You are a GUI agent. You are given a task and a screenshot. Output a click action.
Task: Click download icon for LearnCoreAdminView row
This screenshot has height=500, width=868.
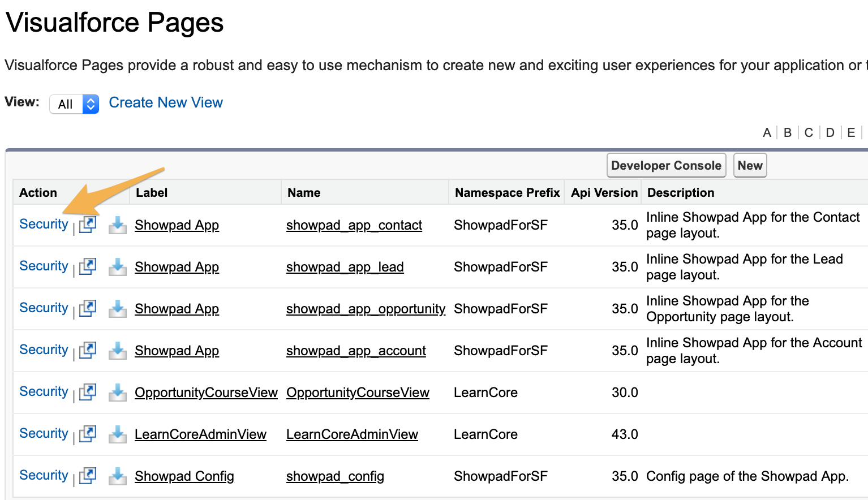pyautogui.click(x=118, y=434)
